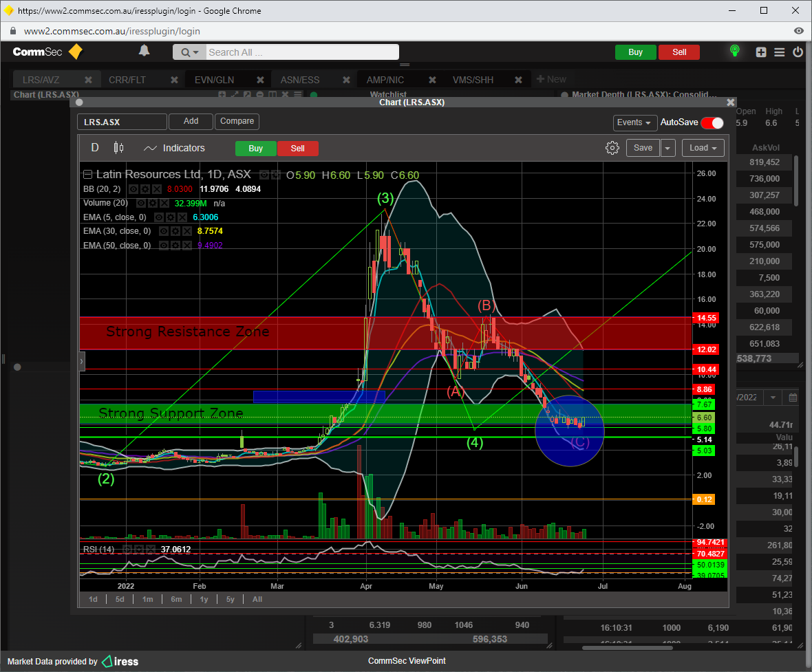Open chart settings gear icon
The image size is (812, 672).
(x=612, y=148)
